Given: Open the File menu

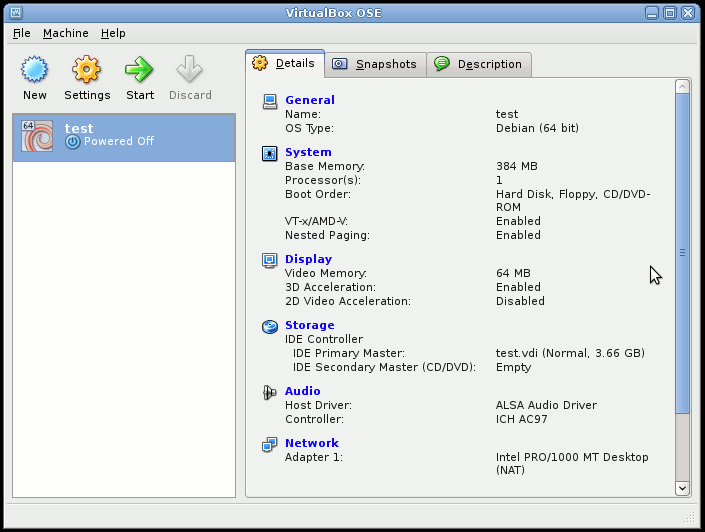Looking at the screenshot, I should tap(22, 33).
